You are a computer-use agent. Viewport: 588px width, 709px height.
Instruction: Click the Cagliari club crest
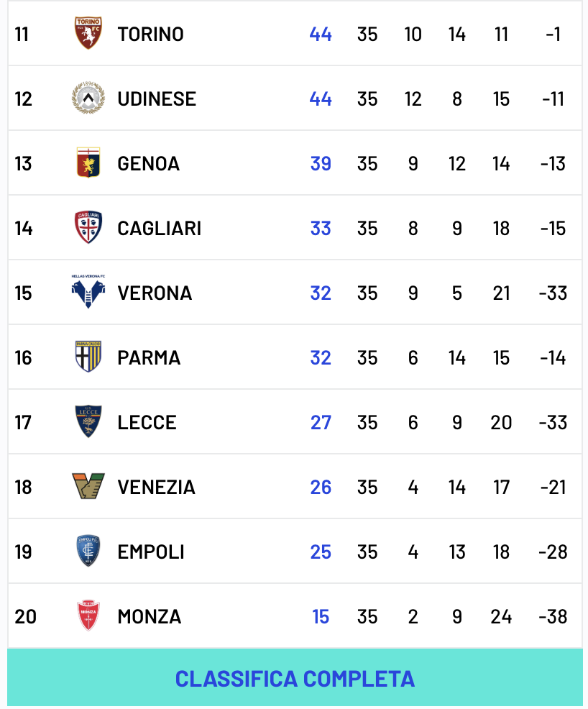88,228
